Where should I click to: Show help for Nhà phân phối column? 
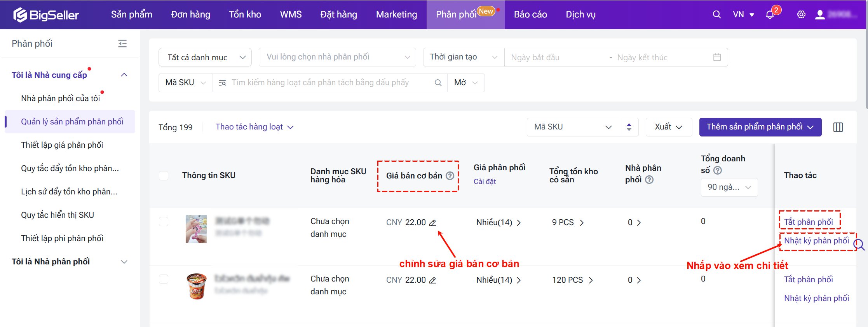point(649,180)
